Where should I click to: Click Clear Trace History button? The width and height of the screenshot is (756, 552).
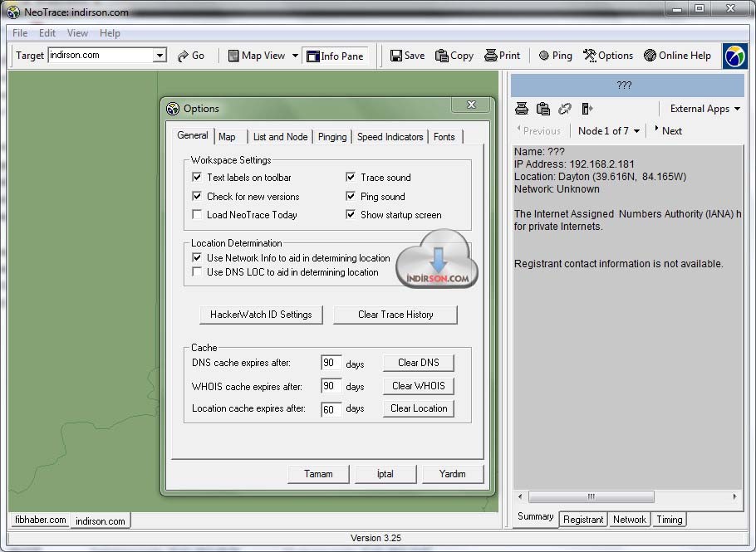(x=395, y=315)
